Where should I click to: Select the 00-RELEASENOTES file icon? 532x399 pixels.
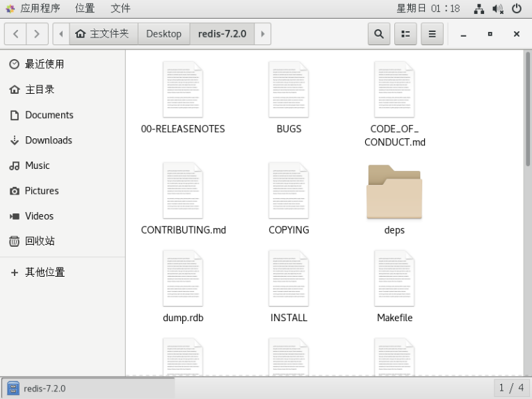[183, 90]
